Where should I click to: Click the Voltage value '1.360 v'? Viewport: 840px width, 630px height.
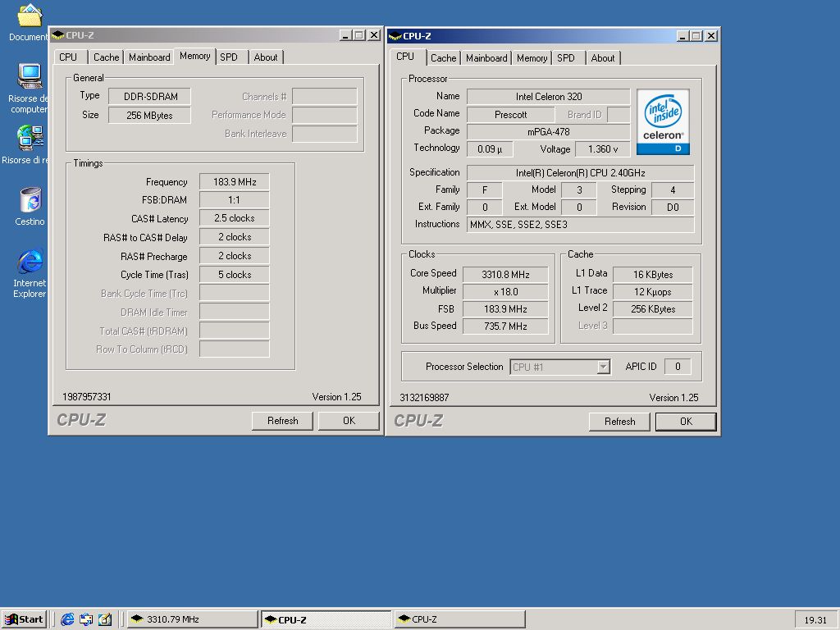tap(603, 149)
